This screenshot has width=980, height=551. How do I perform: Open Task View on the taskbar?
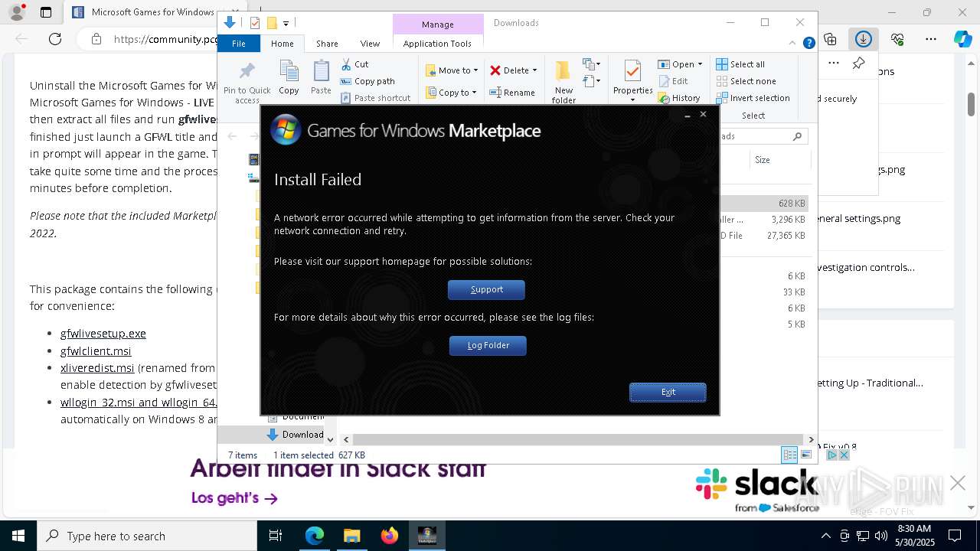[276, 536]
